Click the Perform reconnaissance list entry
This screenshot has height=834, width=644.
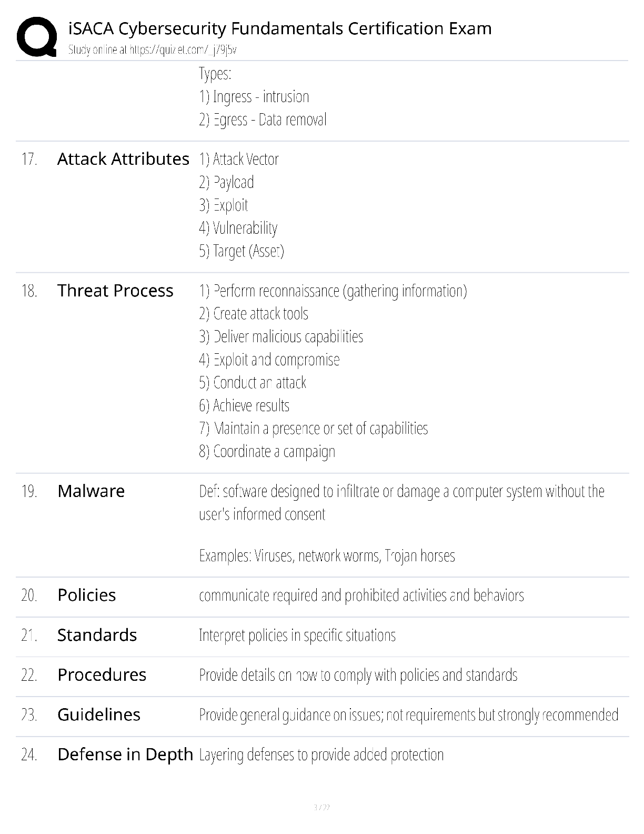tap(333, 291)
